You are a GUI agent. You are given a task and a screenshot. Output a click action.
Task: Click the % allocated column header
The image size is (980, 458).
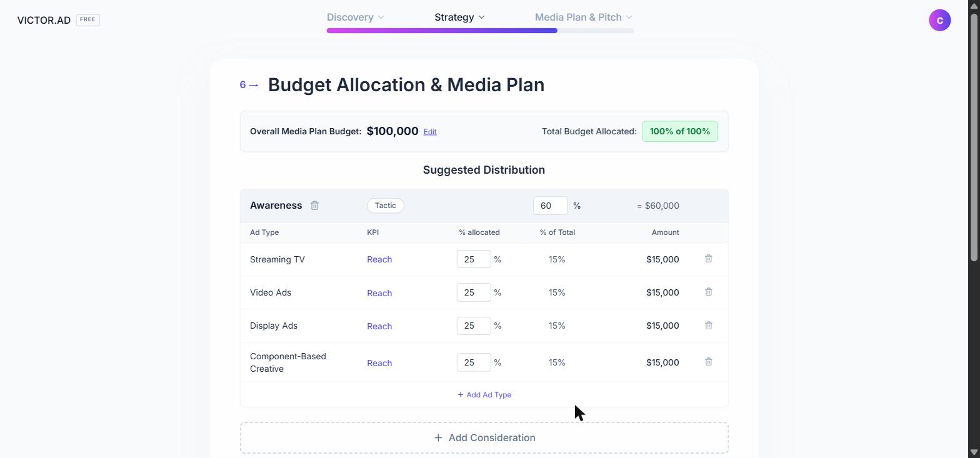[479, 232]
